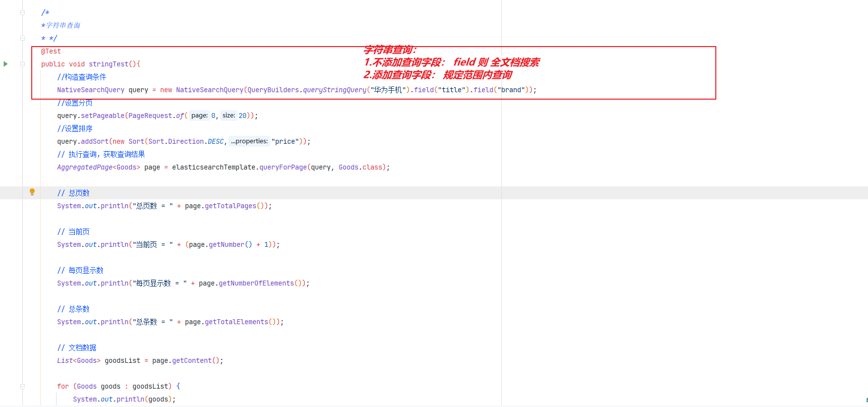Screen dimensions: 868x407
Task: Click the queryStringQuery method call
Action: [x=335, y=90]
